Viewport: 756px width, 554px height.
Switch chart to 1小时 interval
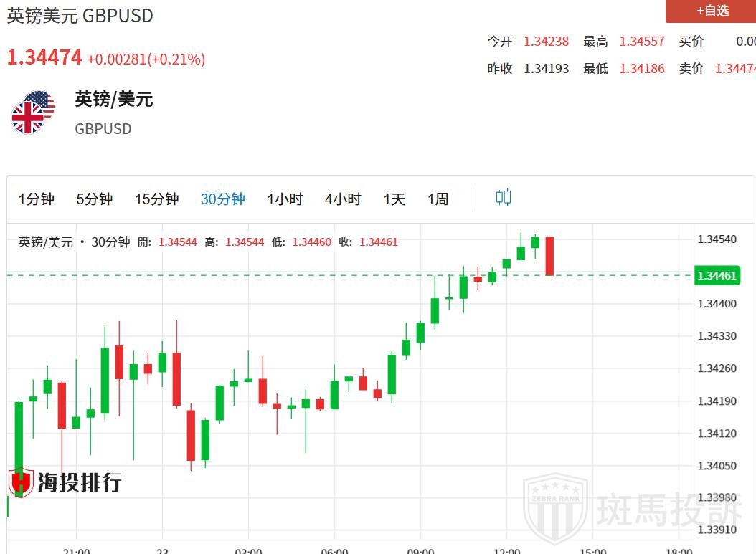285,199
